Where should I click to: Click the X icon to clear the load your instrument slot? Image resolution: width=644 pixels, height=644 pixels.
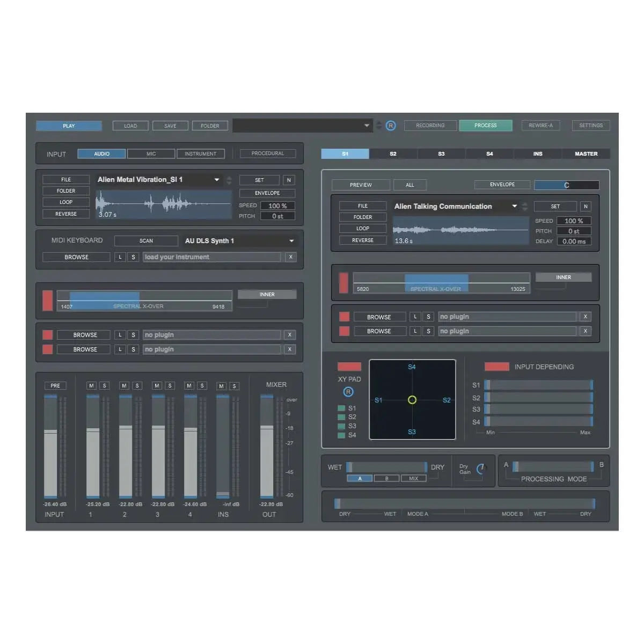click(x=290, y=257)
